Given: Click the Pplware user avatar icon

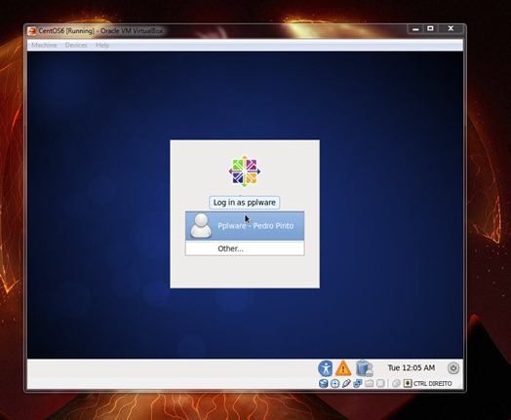Looking at the screenshot, I should [x=201, y=226].
